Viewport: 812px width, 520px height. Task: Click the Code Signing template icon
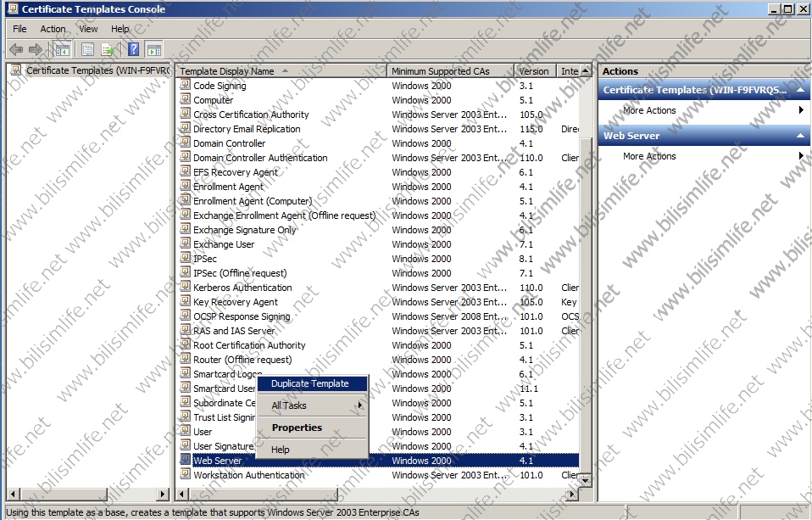[186, 86]
